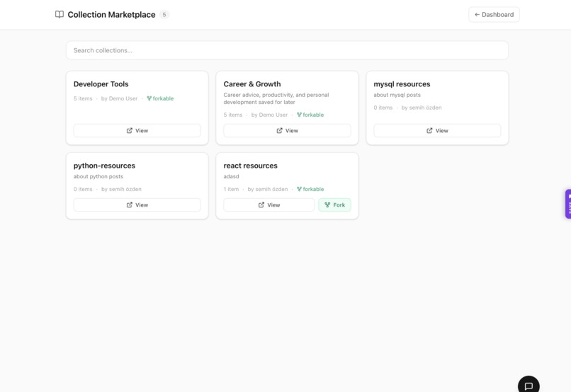Screen dimensions: 571x392
Task: Click the fork icon on Developer Tools forkable tag
Action: pyautogui.click(x=149, y=98)
